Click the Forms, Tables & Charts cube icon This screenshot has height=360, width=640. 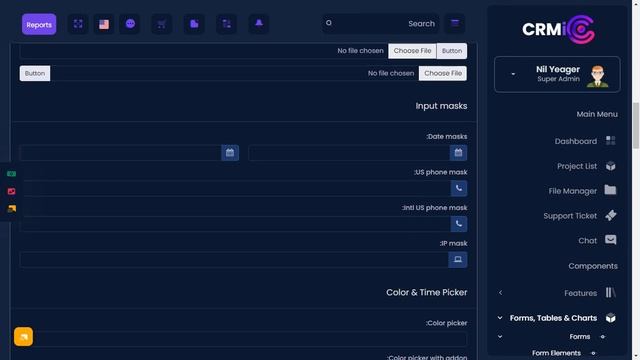611,318
